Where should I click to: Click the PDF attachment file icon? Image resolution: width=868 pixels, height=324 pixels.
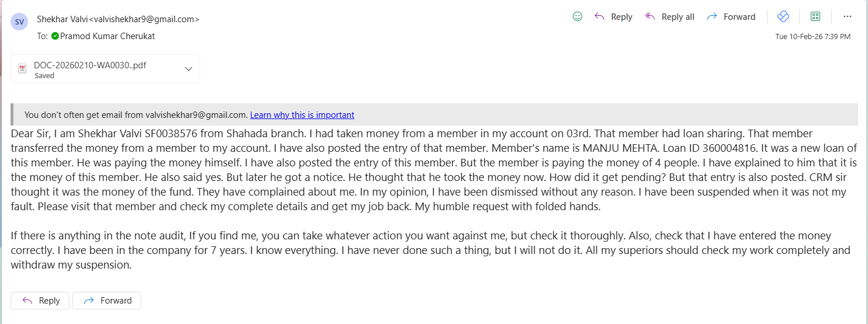point(22,69)
